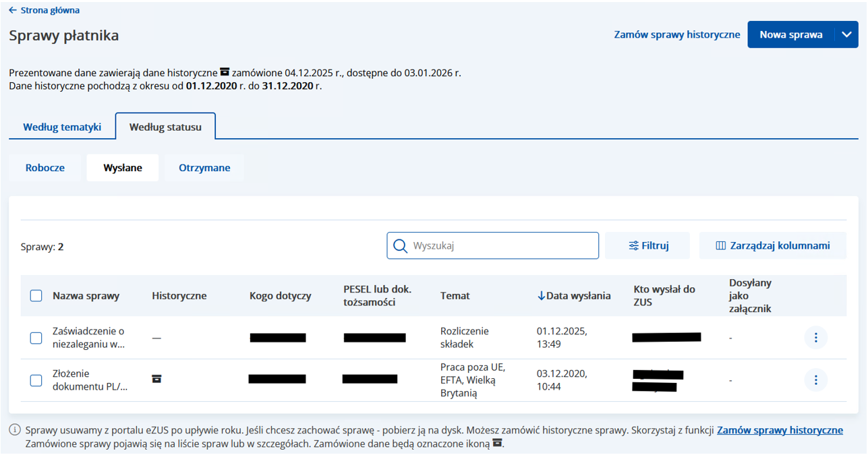
Task: Open the Filtruj filter panel
Action: tap(647, 246)
